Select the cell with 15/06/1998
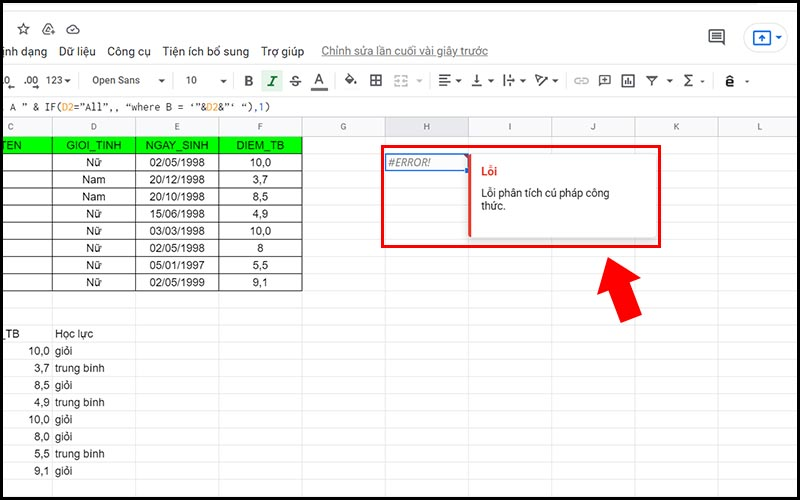This screenshot has width=800, height=500. [177, 214]
